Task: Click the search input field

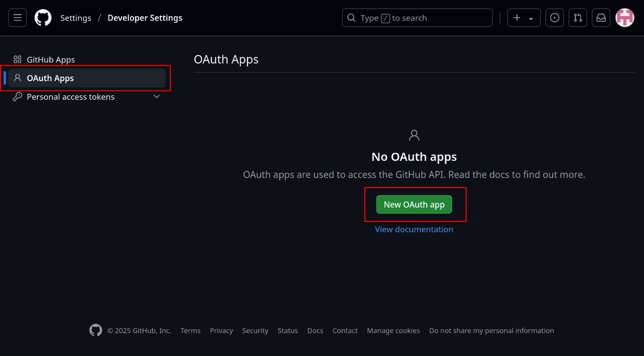Action: coord(417,18)
